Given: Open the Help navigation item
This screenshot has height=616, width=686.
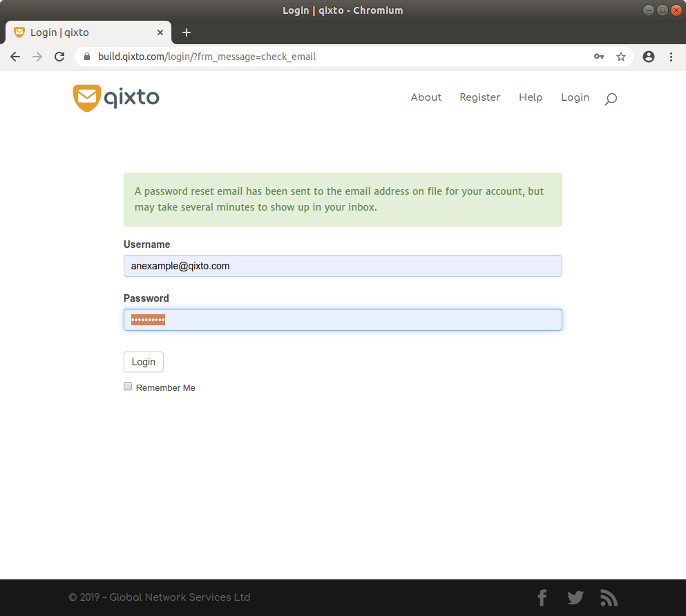Looking at the screenshot, I should click(531, 97).
